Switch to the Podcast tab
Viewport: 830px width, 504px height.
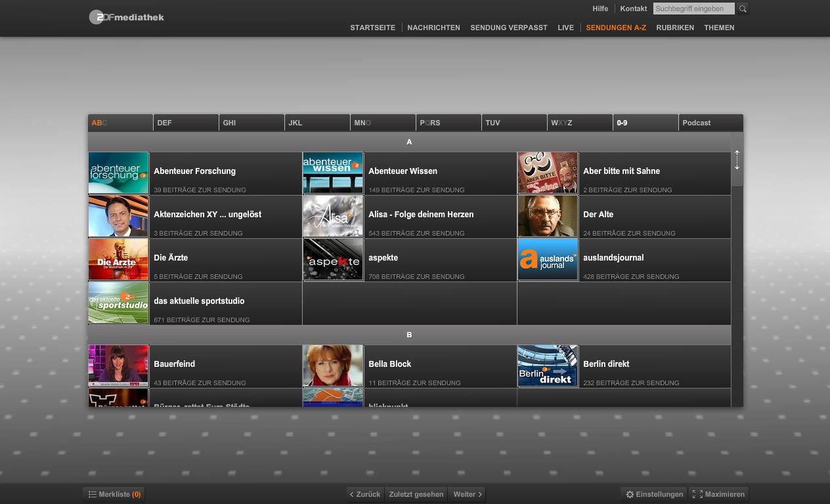710,123
